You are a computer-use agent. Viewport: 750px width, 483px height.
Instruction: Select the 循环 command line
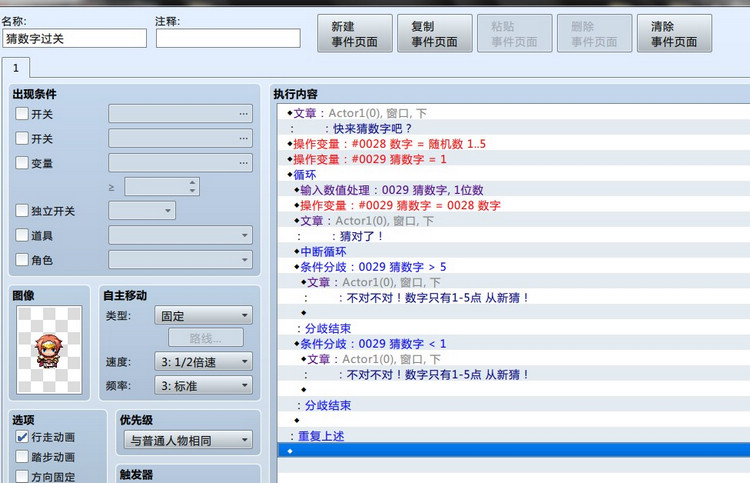point(514,175)
